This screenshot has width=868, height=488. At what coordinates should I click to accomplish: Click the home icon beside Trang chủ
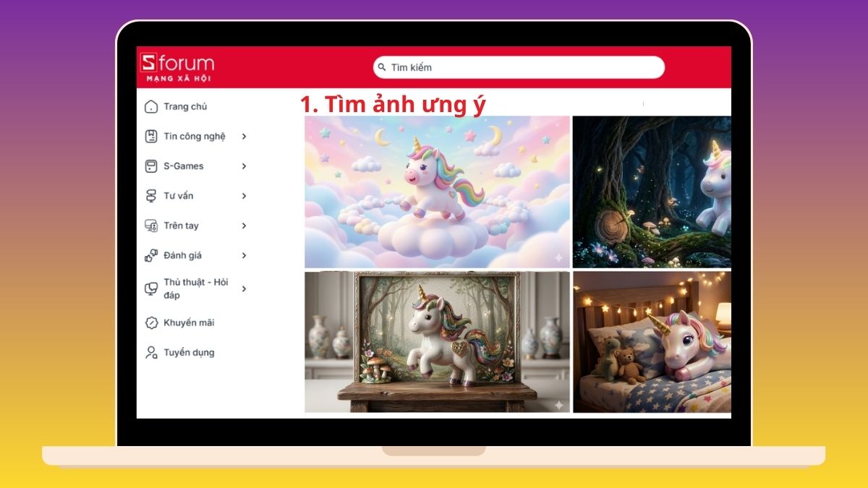(150, 106)
